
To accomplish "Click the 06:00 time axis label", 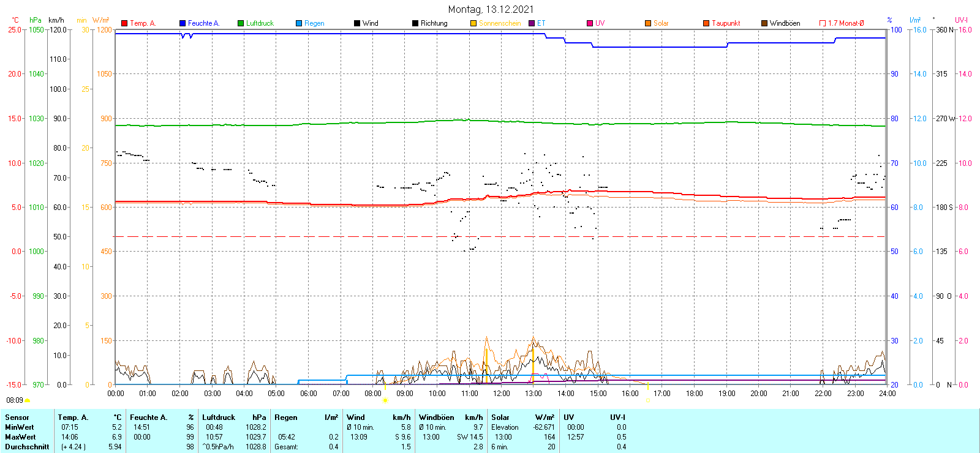I will [308, 394].
